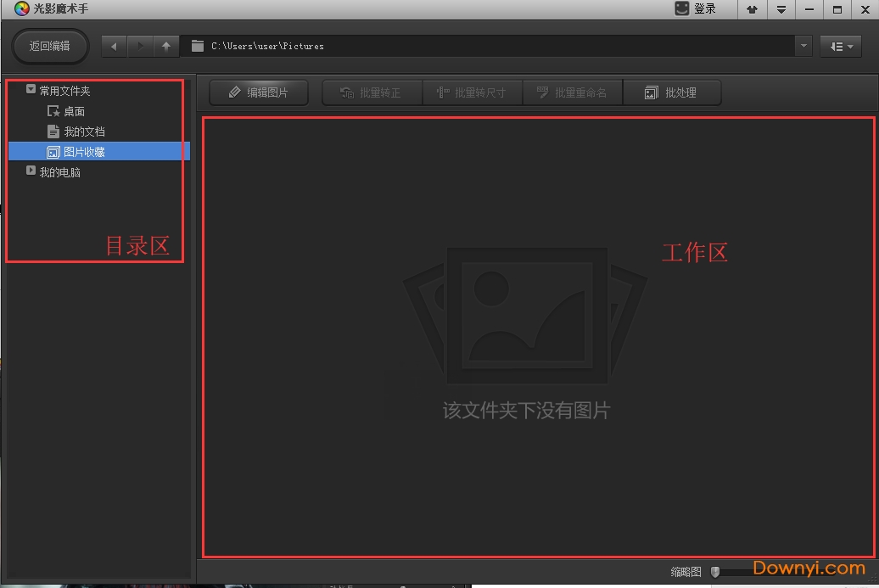Go back to previous folder
Screen dimensions: 879x588
coord(114,46)
